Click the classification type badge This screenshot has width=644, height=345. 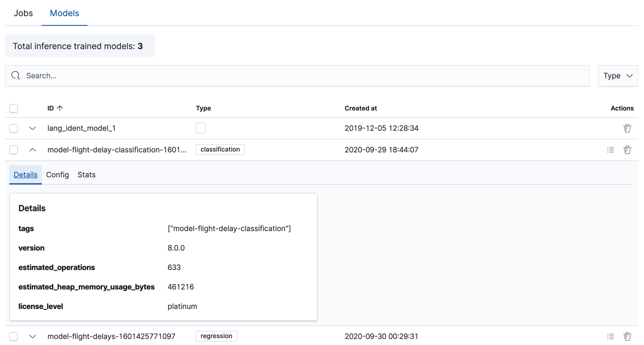coord(220,149)
